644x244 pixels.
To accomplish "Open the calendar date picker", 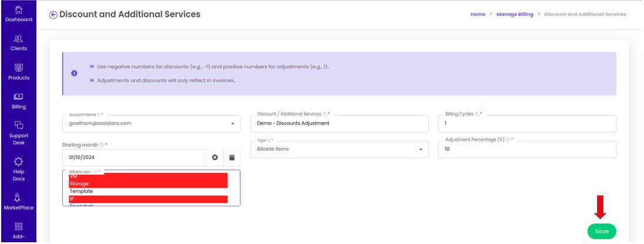I will (x=232, y=157).
